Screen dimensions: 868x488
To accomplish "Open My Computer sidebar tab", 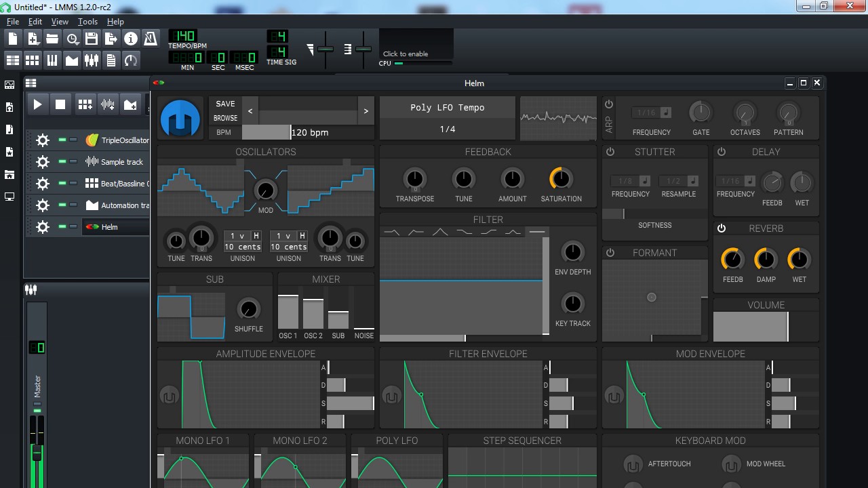I will pos(9,197).
